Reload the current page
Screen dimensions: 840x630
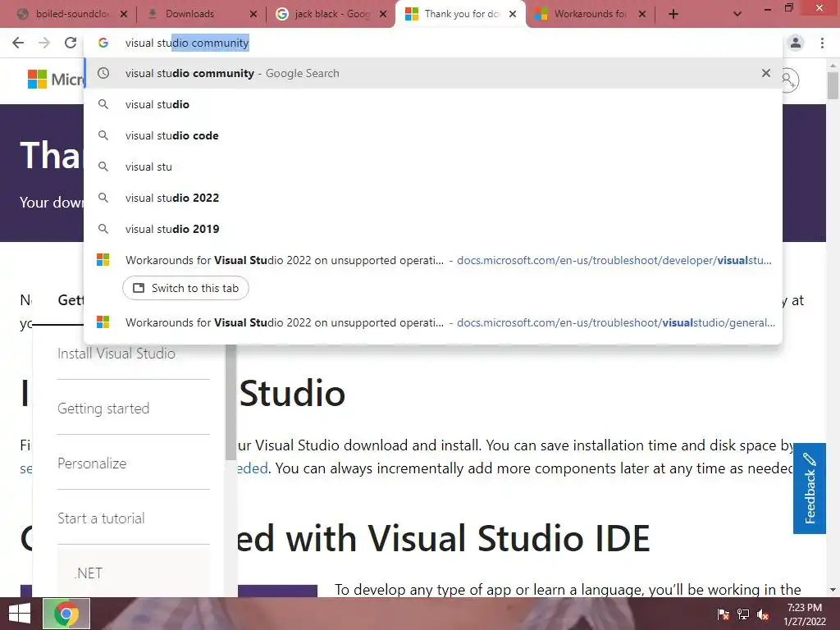tap(71, 43)
